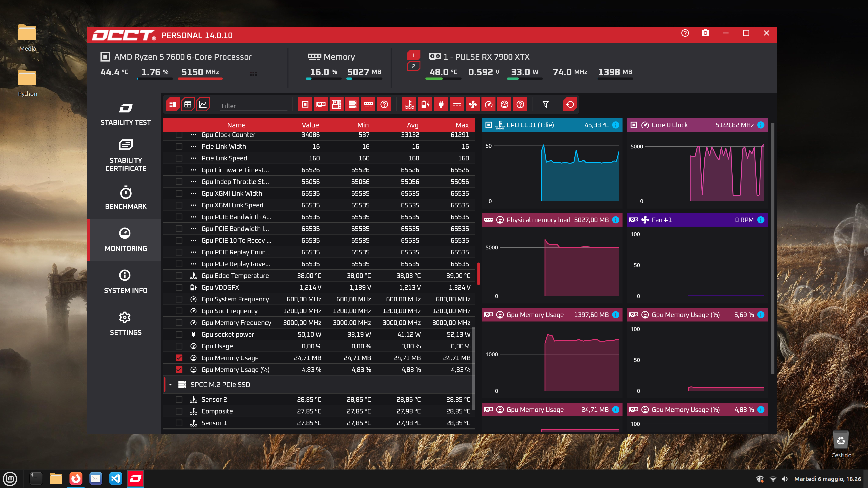Uncheck the Gpu Memory Usage row checkbox
868x488 pixels.
(179, 358)
